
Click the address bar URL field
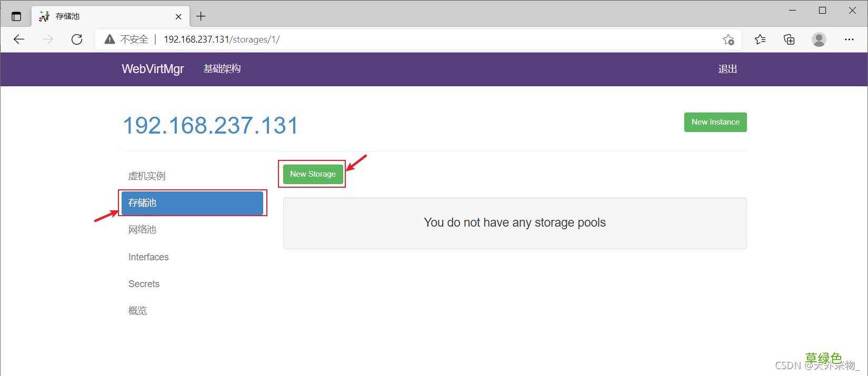[x=411, y=39]
